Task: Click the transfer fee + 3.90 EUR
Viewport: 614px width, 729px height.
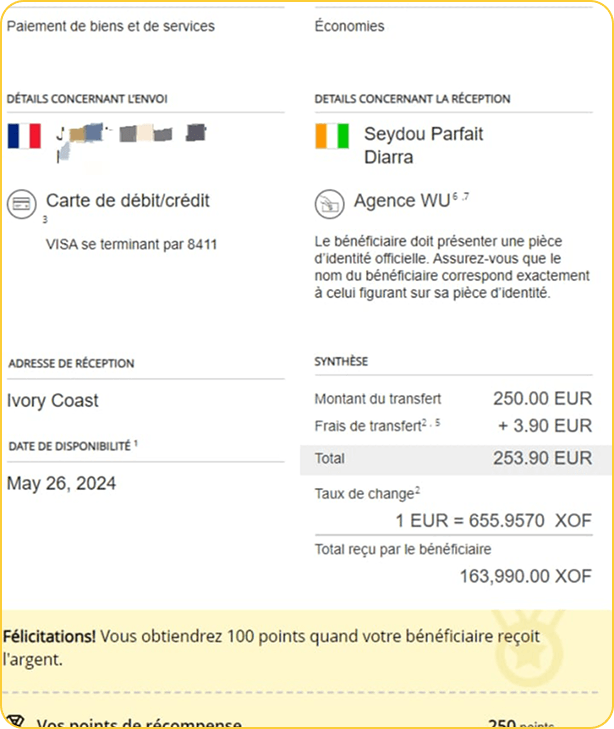Action: (545, 425)
